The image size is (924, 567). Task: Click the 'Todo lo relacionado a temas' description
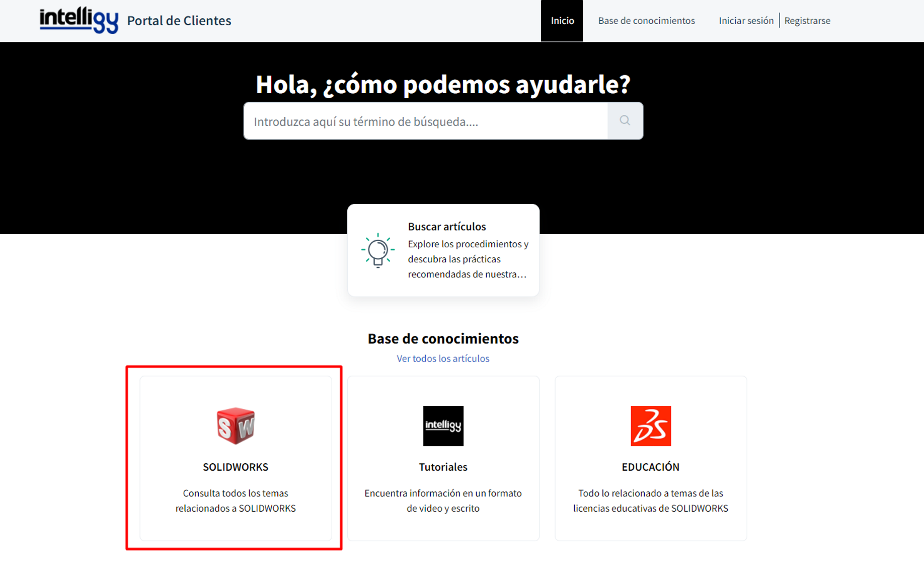(x=651, y=501)
